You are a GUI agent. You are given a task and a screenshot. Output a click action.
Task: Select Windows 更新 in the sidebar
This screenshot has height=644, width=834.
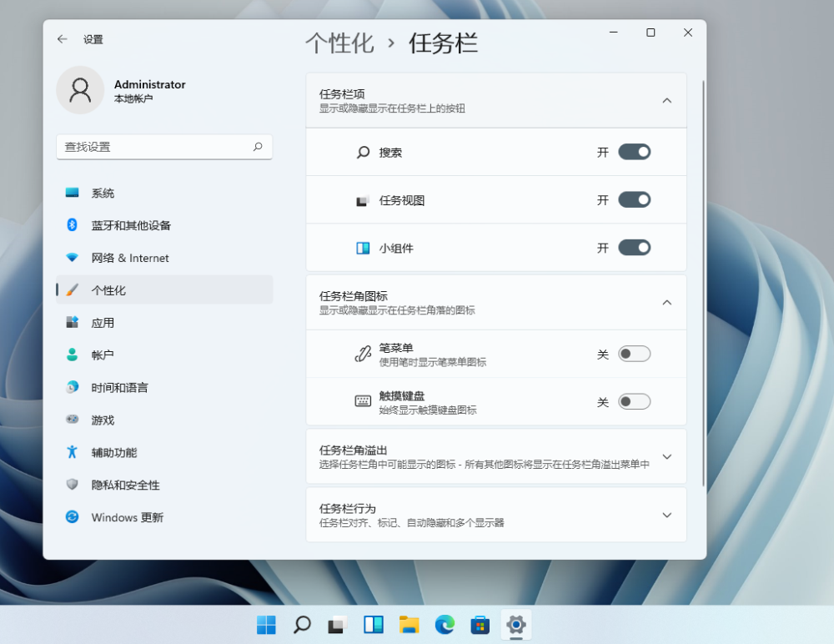pyautogui.click(x=127, y=517)
